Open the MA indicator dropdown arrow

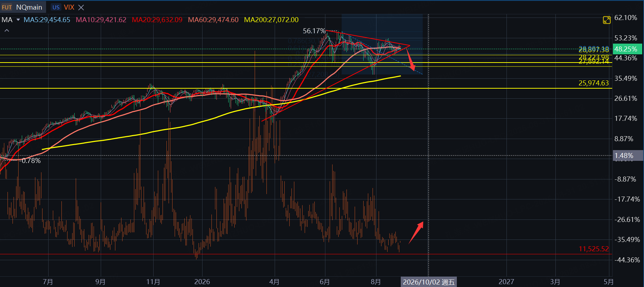point(18,20)
